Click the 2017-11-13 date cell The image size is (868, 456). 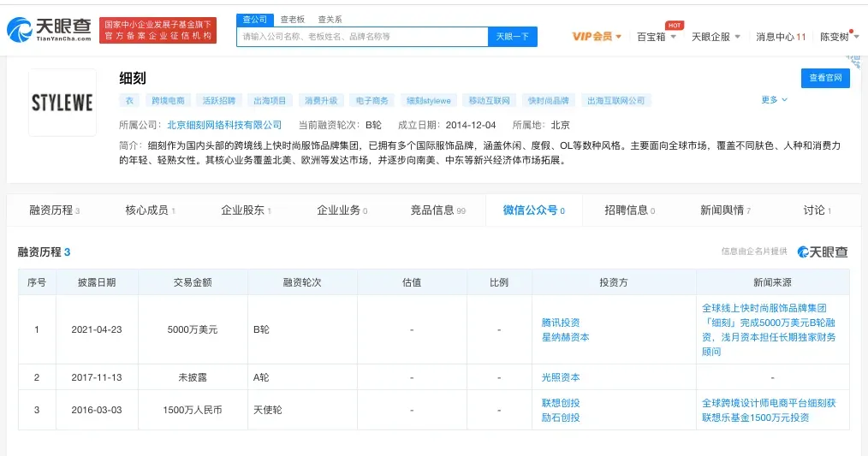click(x=97, y=377)
